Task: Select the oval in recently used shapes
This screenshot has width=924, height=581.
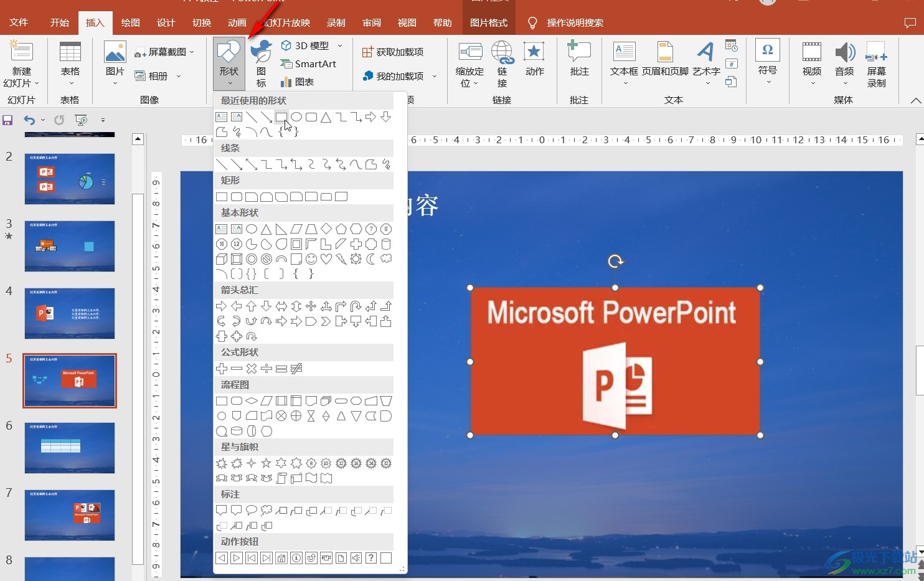Action: point(296,117)
